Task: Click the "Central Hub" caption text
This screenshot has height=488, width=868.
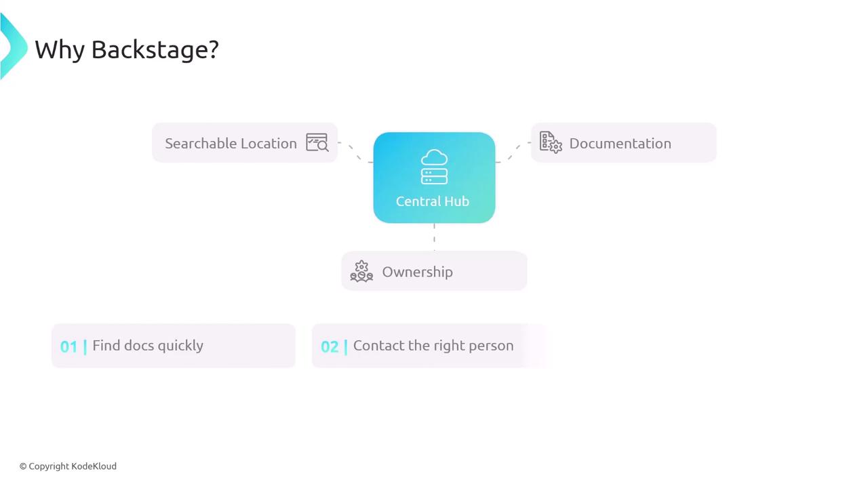Action: coord(433,201)
